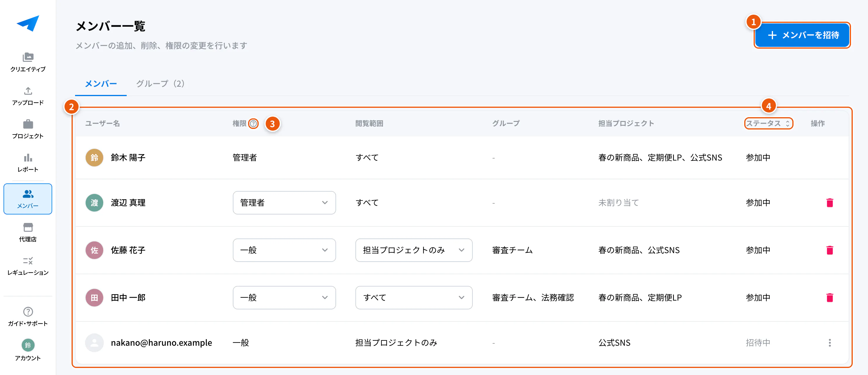Sort by the ステータス column header

768,124
